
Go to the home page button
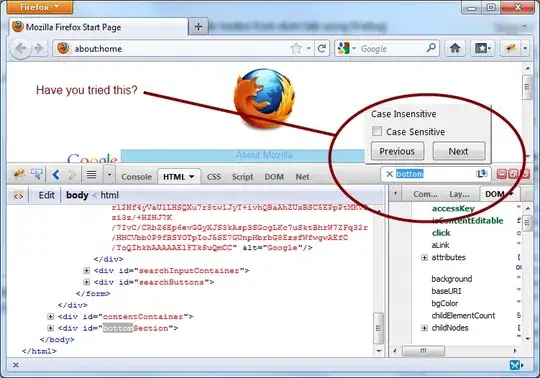(x=455, y=48)
